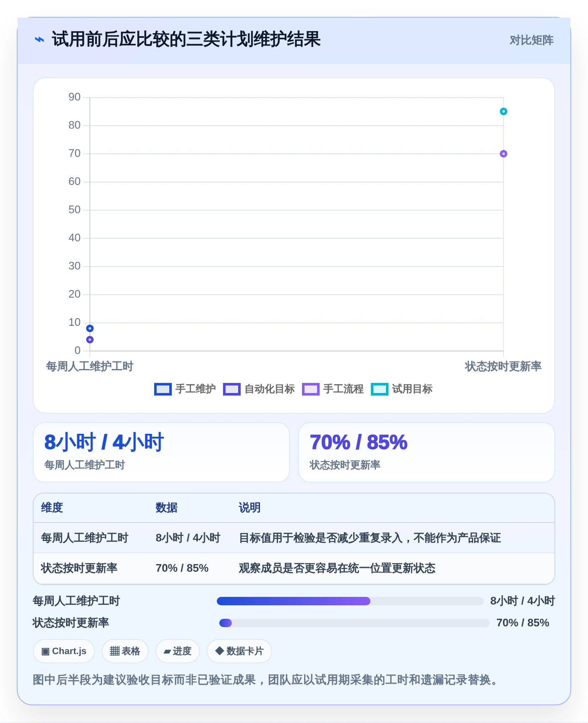Screen dimensions: 588x723
Task: Click progress value 8小时 / 4小时 at right
Action: (x=522, y=601)
